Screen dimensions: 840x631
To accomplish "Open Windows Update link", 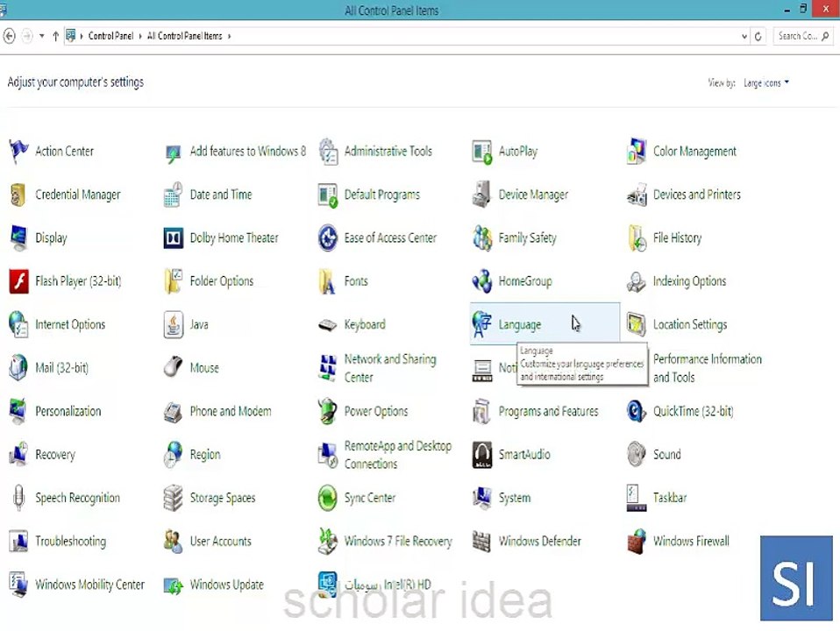I will (226, 585).
